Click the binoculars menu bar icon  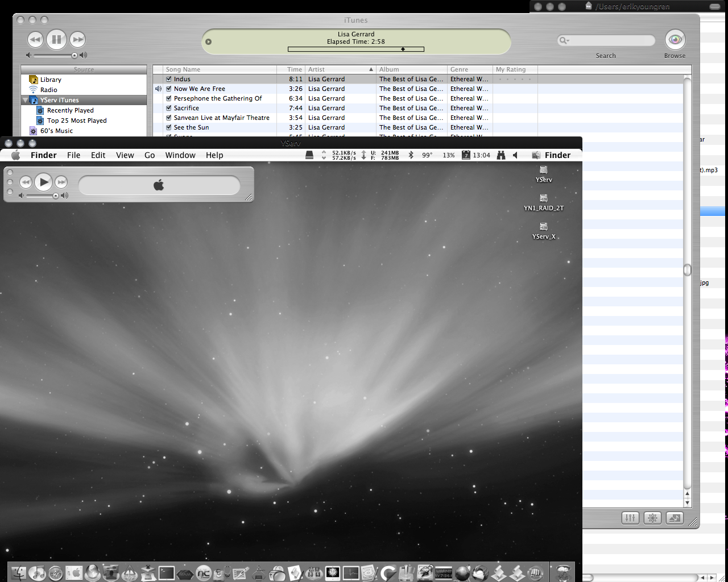coord(501,155)
